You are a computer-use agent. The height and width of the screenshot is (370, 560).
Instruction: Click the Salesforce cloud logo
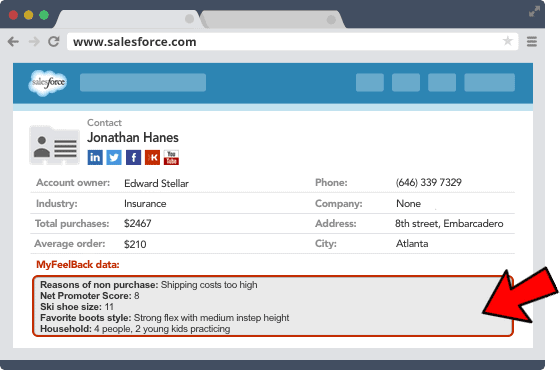pyautogui.click(x=48, y=82)
